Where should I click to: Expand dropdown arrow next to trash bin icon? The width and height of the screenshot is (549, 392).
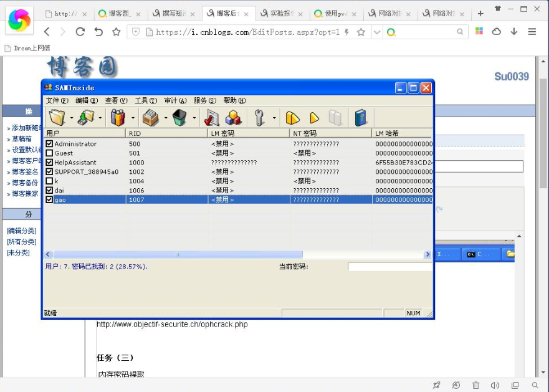[194, 118]
